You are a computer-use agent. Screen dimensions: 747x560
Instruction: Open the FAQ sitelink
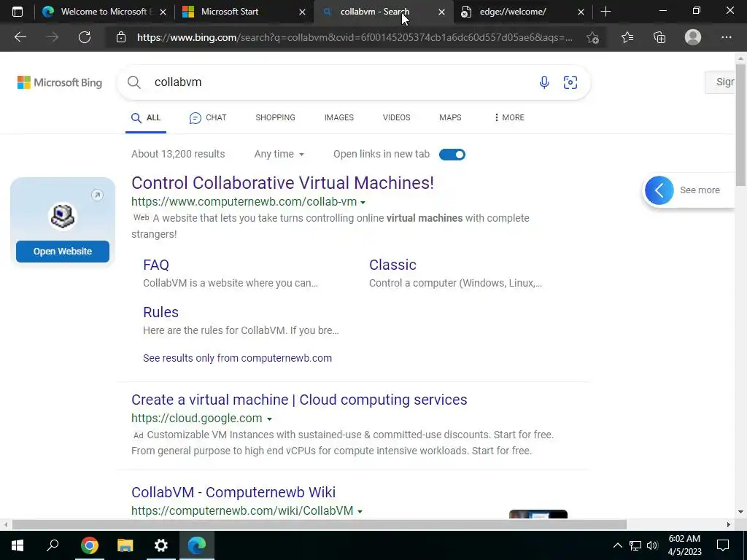click(x=156, y=265)
